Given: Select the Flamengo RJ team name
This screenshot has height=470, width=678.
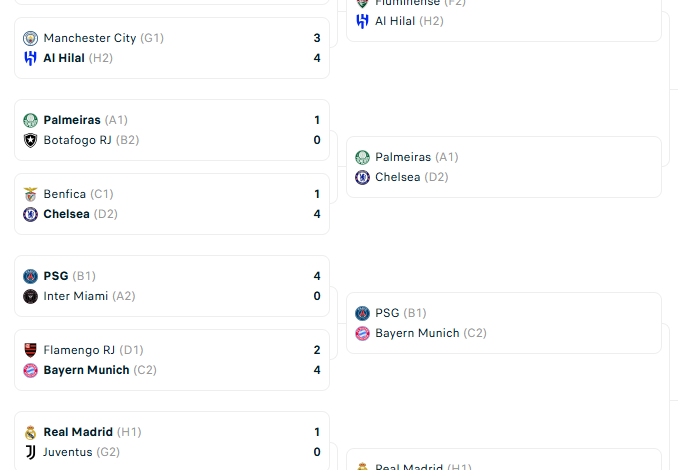Looking at the screenshot, I should [x=79, y=350].
